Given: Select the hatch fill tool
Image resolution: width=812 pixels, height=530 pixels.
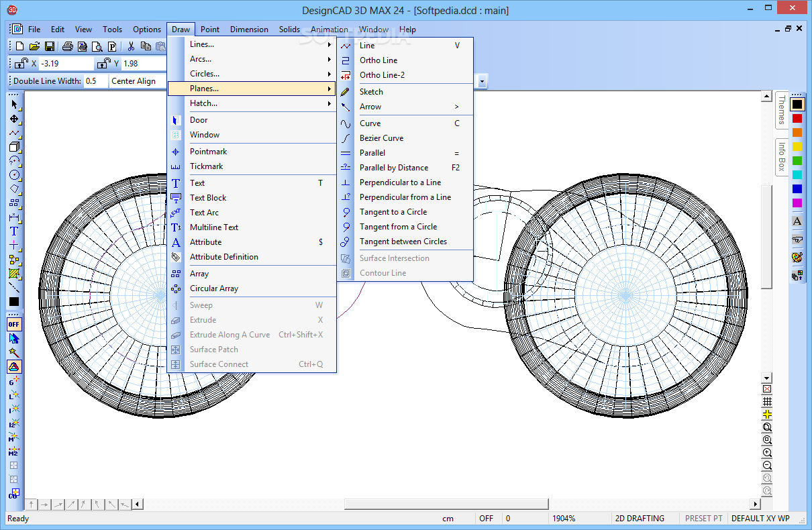Looking at the screenshot, I should pos(14,274).
